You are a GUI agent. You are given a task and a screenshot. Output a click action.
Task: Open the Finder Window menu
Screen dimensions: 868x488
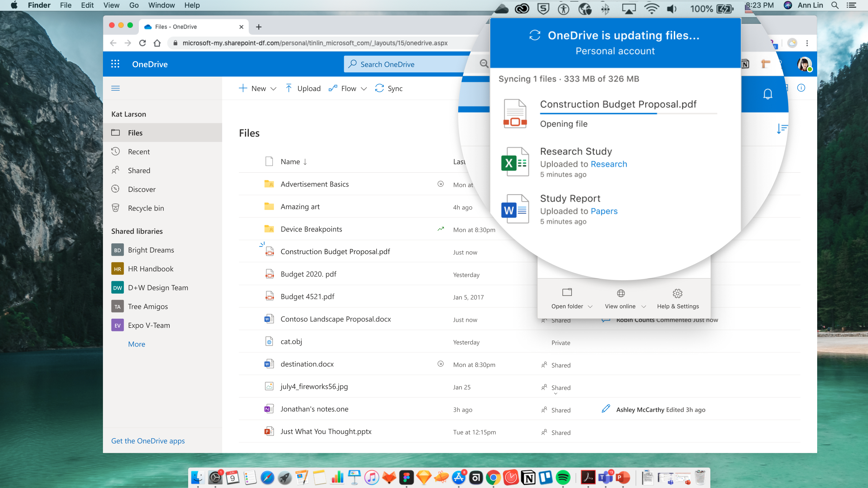click(x=161, y=5)
